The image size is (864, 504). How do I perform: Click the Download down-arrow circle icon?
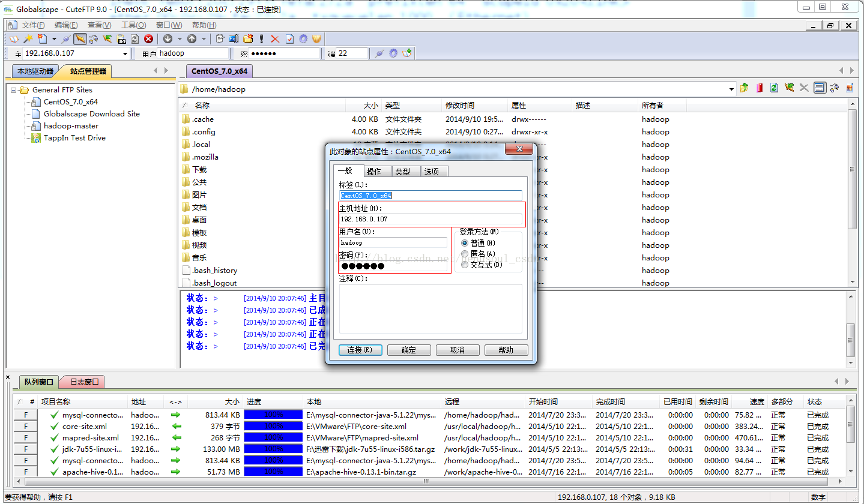click(x=168, y=39)
